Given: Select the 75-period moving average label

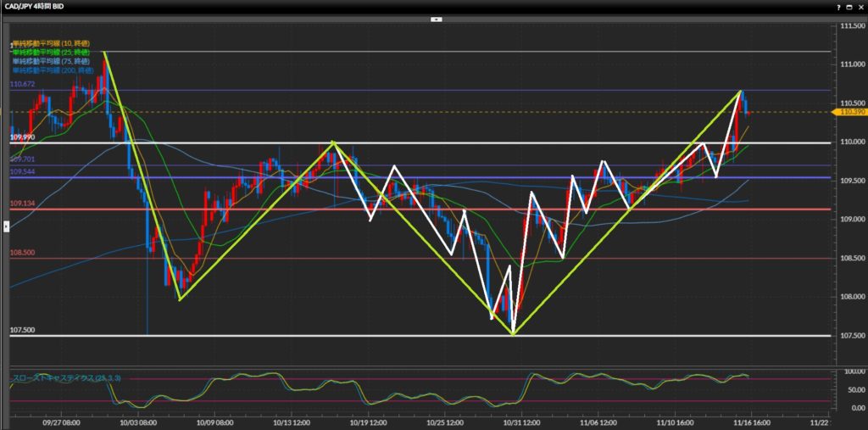Looking at the screenshot, I should [x=51, y=61].
